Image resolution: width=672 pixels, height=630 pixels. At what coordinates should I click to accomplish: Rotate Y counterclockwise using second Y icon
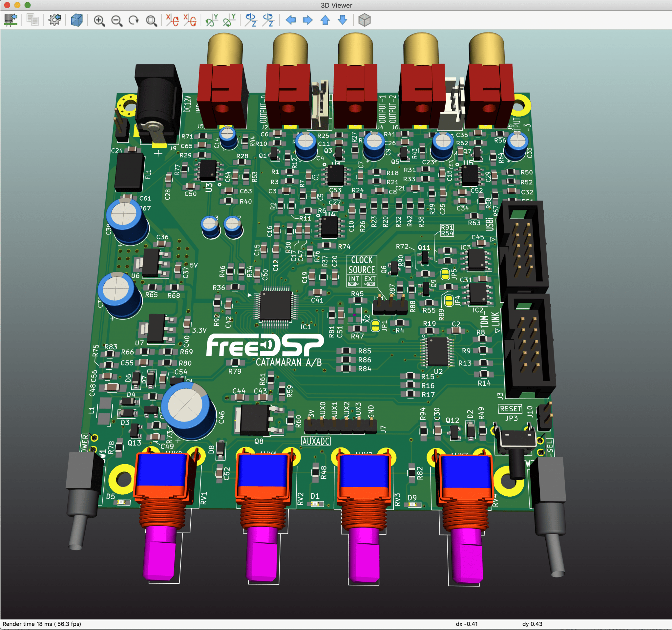pos(229,20)
